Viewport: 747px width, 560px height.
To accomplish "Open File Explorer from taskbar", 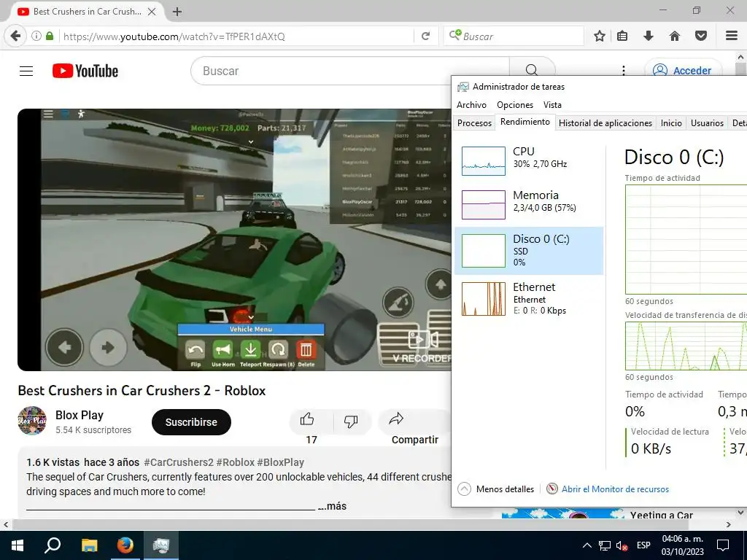I will (x=89, y=545).
